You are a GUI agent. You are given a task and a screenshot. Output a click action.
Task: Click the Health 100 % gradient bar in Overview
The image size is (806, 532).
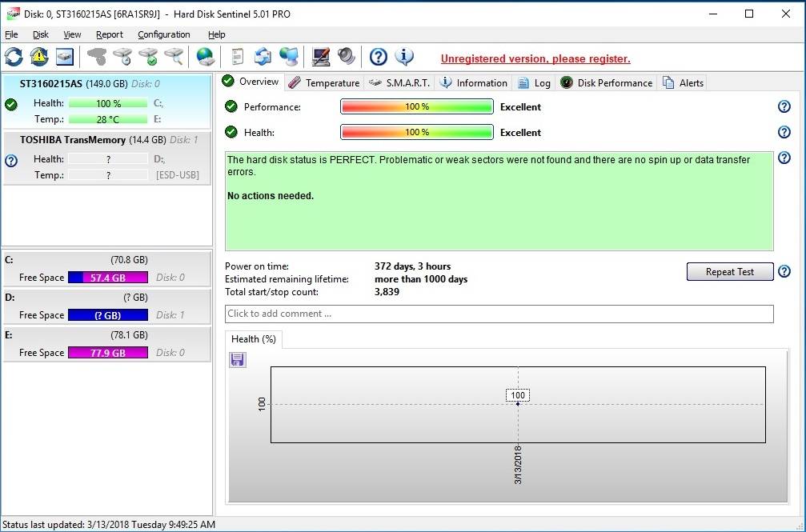[417, 132]
